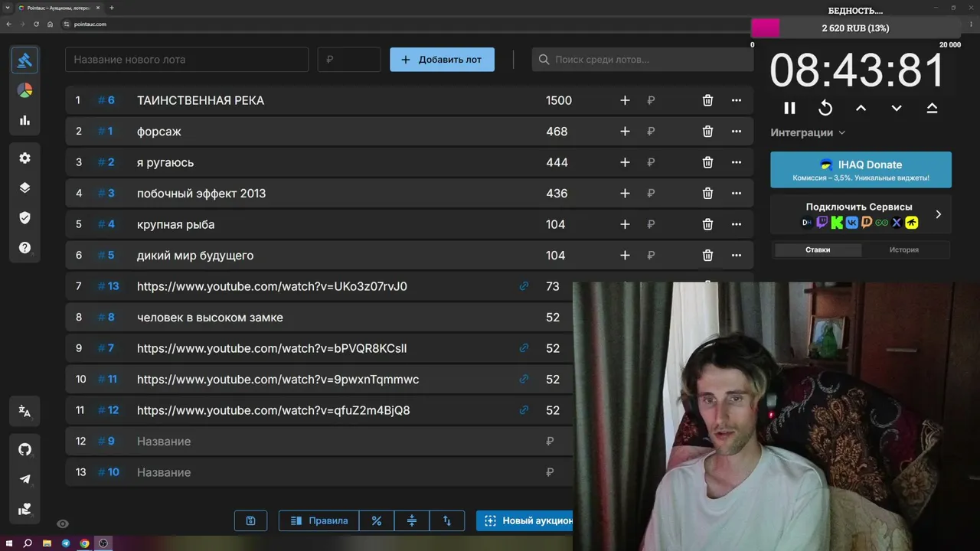Viewport: 980px width, 551px height.
Task: Click the eject-style double-up timer icon
Action: (x=932, y=108)
